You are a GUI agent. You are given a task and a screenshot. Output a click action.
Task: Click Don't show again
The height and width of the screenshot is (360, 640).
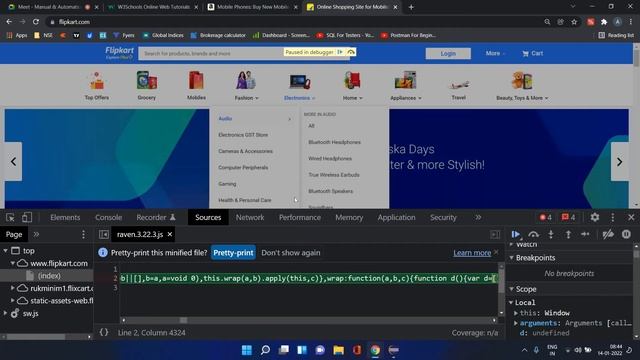(291, 253)
